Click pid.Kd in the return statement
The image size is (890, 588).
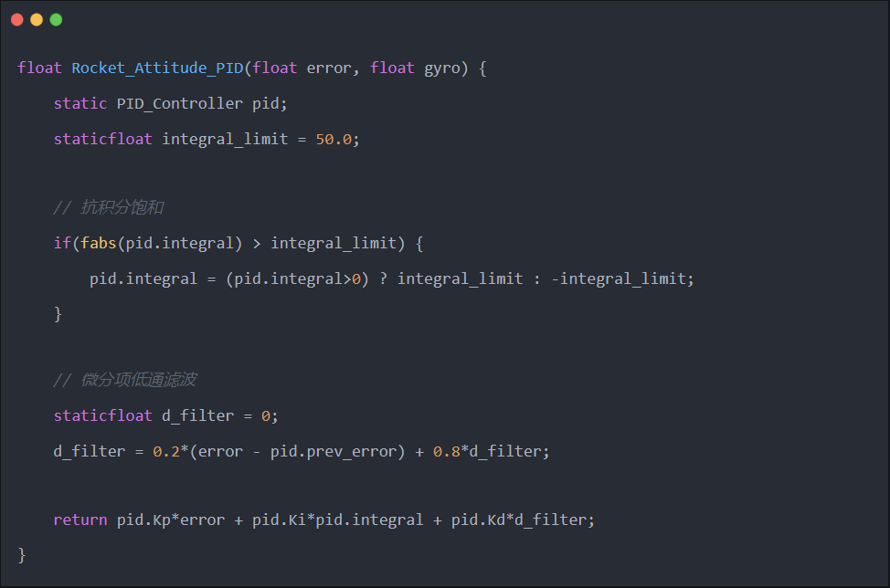[x=478, y=520]
